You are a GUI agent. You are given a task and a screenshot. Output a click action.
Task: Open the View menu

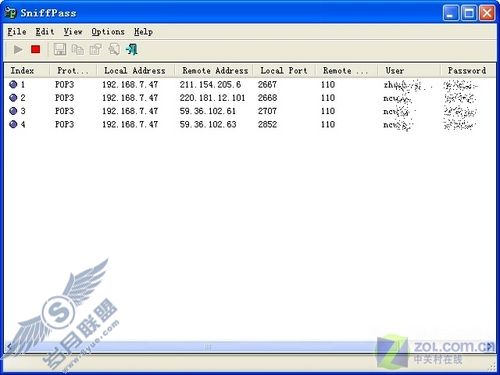[73, 32]
